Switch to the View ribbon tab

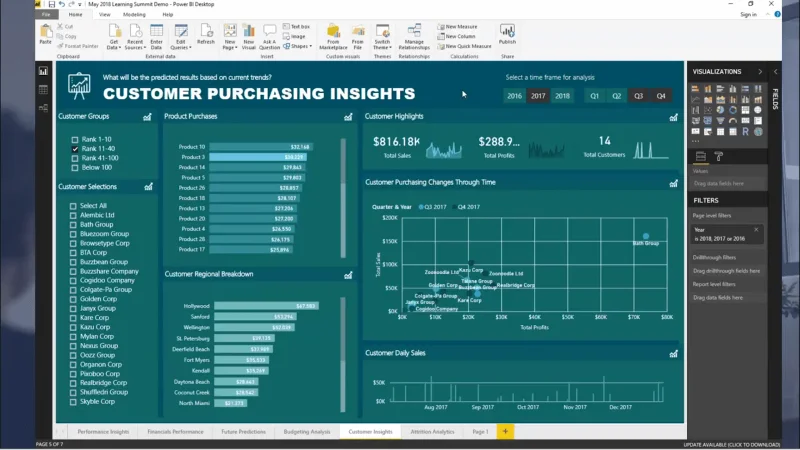point(104,15)
